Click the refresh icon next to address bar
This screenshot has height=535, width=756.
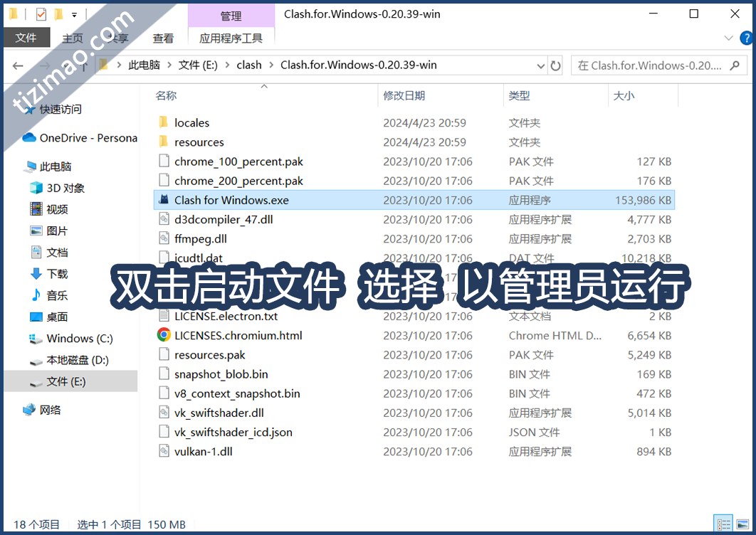(x=556, y=65)
